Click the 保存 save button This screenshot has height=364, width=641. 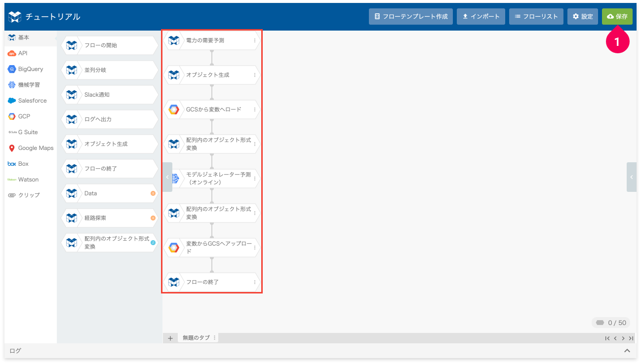[617, 16]
